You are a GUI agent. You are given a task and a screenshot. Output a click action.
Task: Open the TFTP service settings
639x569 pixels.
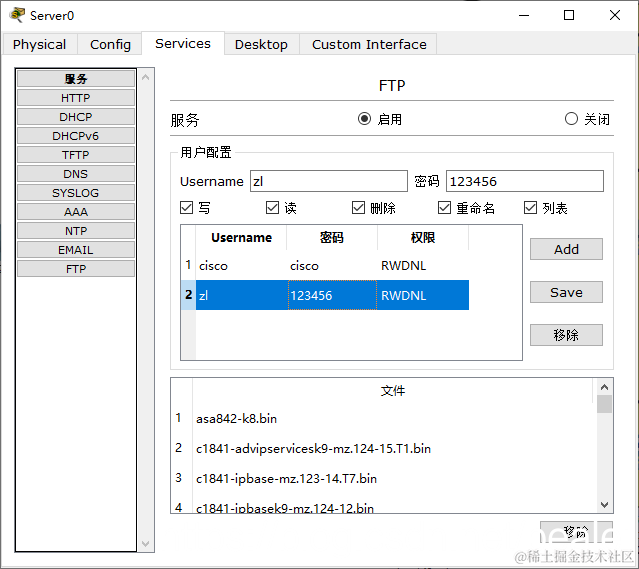point(76,155)
